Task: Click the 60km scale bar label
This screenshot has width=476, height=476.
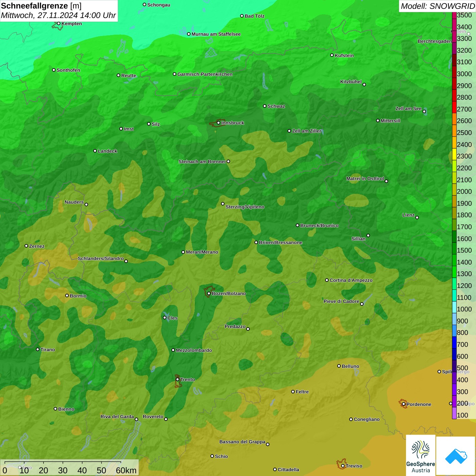Action: pyautogui.click(x=126, y=470)
